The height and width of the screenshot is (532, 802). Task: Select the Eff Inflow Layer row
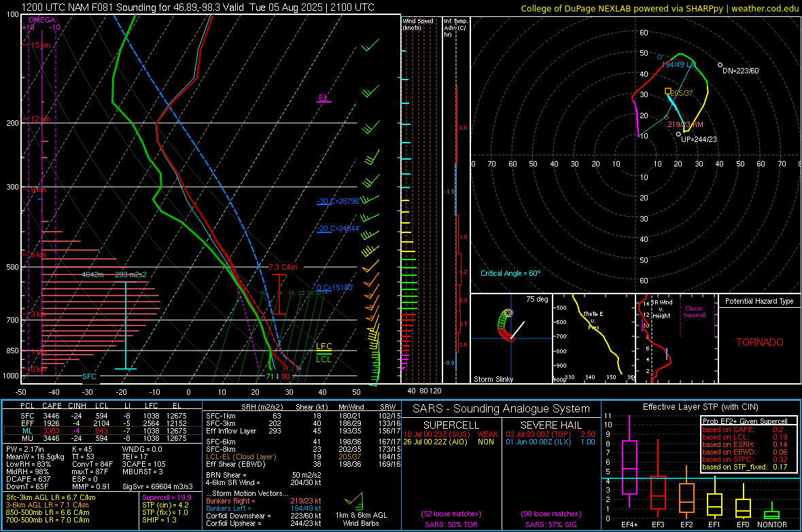[303, 431]
